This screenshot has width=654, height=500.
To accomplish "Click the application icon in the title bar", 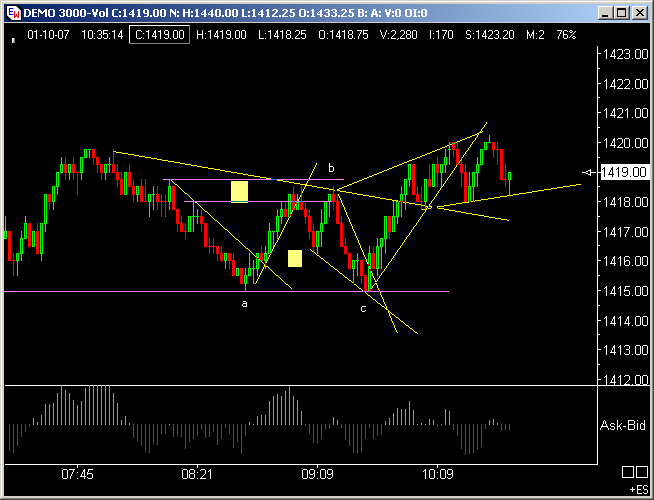I will click(14, 13).
